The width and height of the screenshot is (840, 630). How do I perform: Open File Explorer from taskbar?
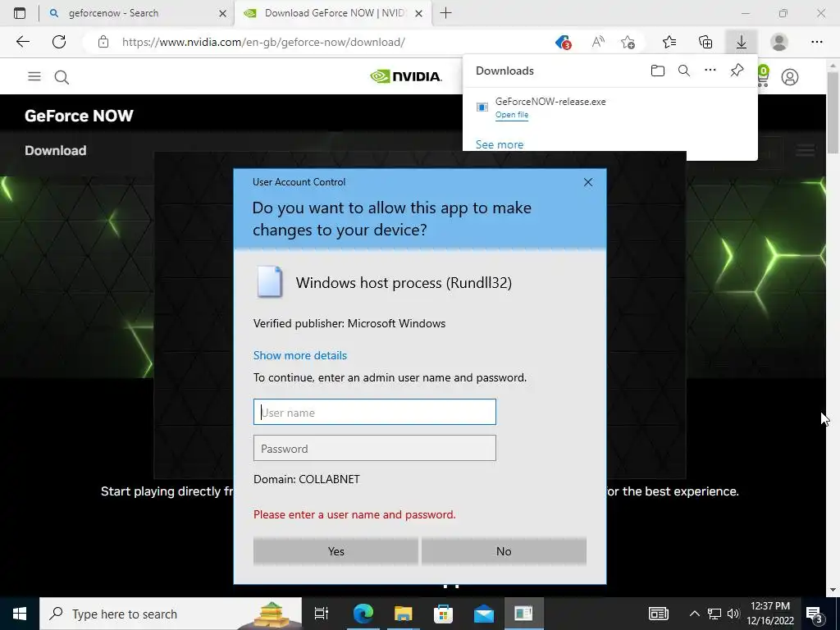pos(404,614)
